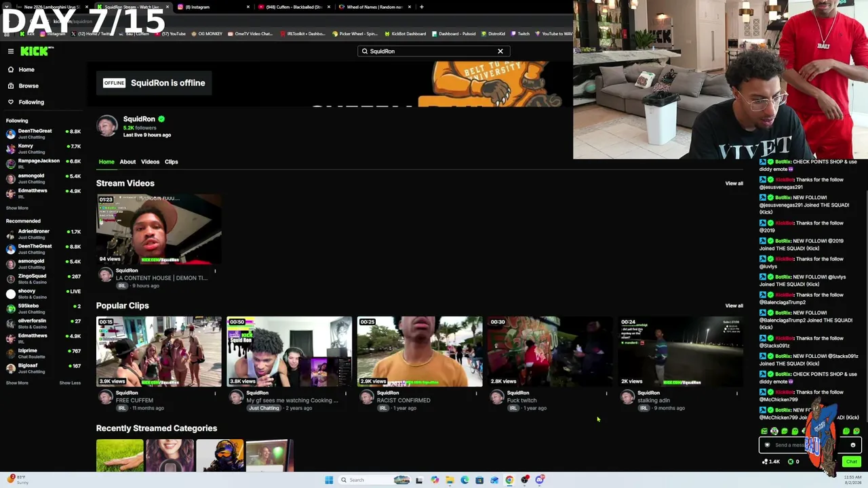Open the OG MONKEY bookmark
Image resolution: width=868 pixels, height=488 pixels.
click(207, 34)
